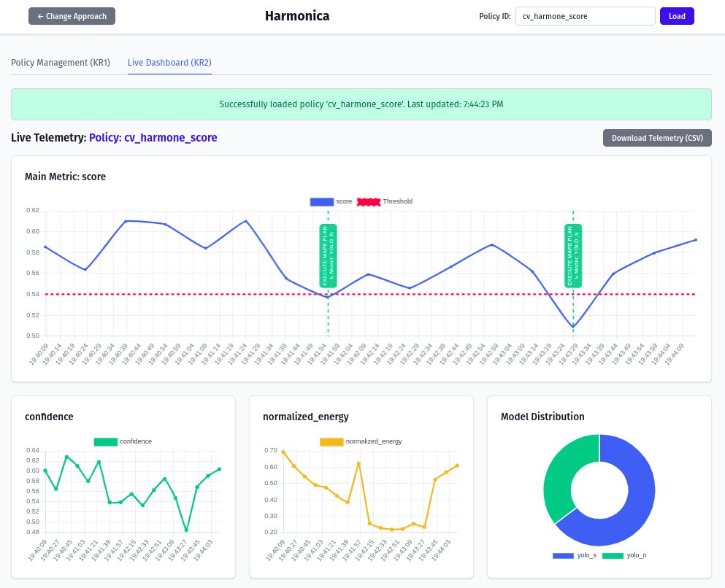
Task: Select the Live Dashboard (KR2) tab
Action: pos(169,63)
